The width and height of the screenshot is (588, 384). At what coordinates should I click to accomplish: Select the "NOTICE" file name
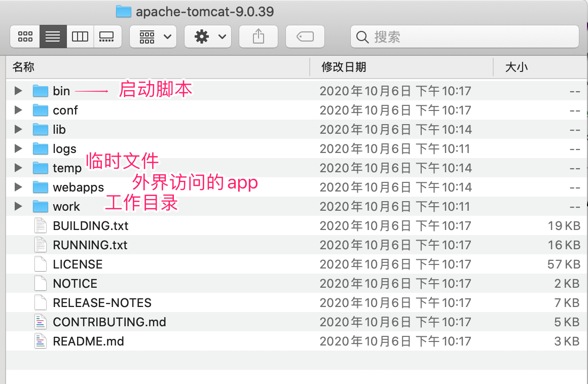tap(75, 284)
